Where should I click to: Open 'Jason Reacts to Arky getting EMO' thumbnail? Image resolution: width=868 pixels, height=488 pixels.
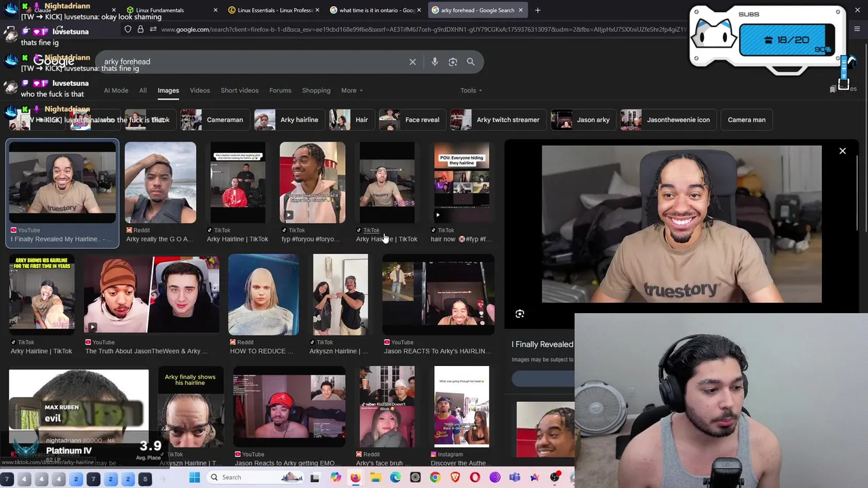pyautogui.click(x=290, y=407)
